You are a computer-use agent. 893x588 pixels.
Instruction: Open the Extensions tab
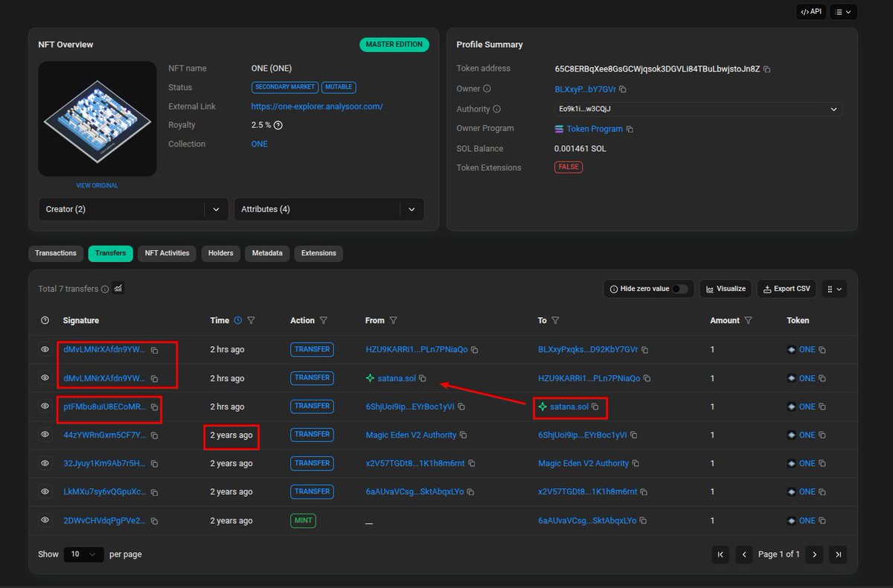[319, 253]
